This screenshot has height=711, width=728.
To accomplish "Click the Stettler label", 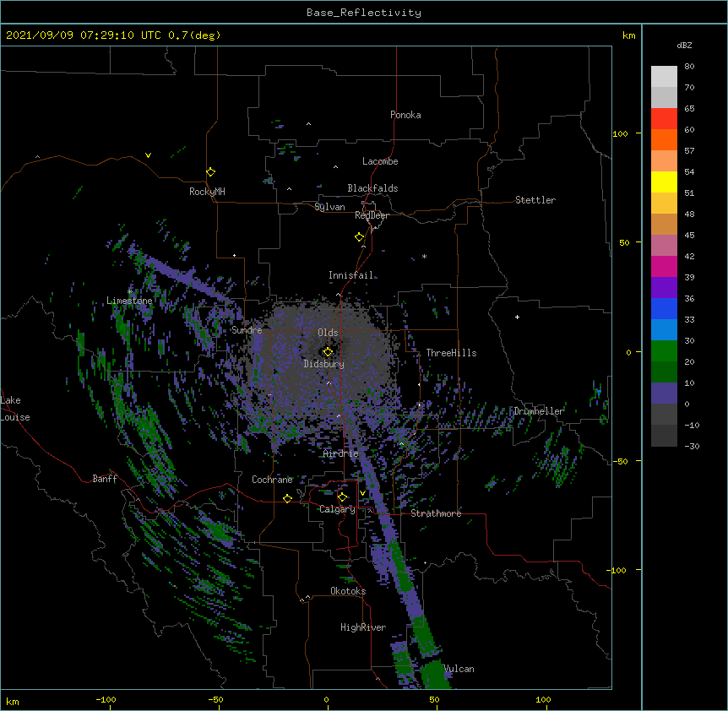I will (x=535, y=200).
